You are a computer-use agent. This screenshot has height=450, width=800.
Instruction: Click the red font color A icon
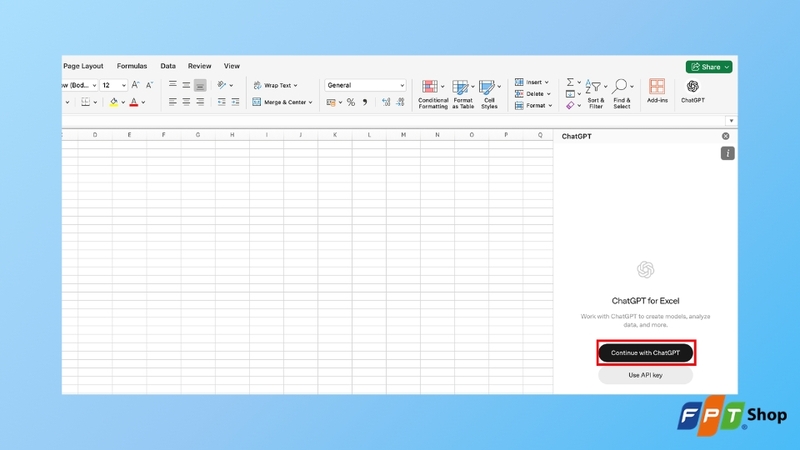[x=134, y=102]
